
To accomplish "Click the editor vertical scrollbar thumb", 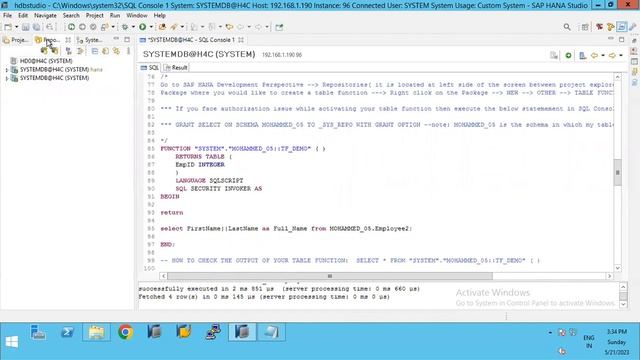I will coord(618,172).
